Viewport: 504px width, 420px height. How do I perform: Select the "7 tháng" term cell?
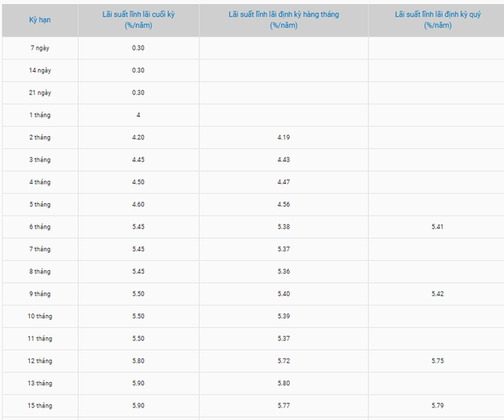(39, 249)
